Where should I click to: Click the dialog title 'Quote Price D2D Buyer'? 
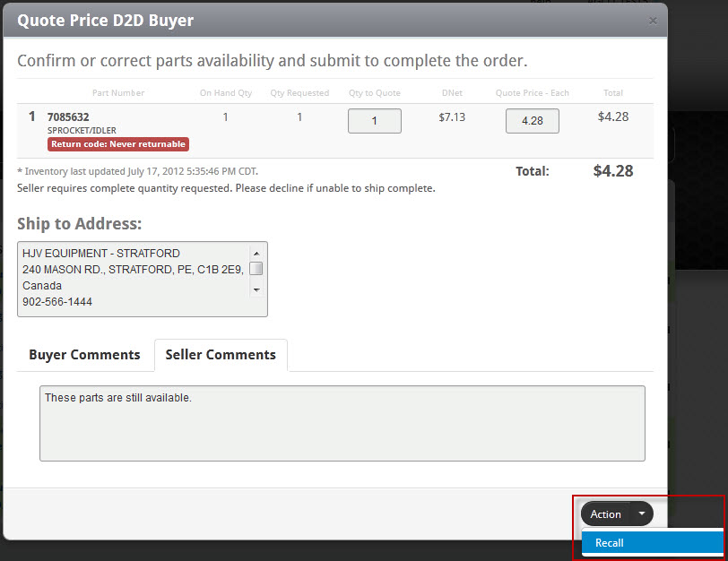(106, 21)
